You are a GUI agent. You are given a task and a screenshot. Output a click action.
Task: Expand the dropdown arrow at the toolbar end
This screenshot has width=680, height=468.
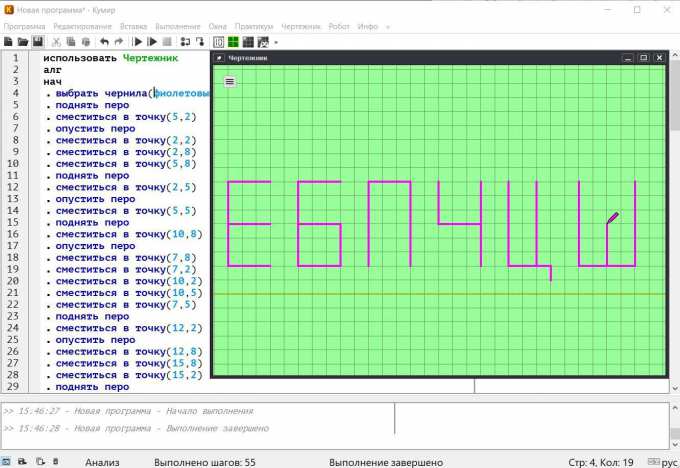coord(276,43)
